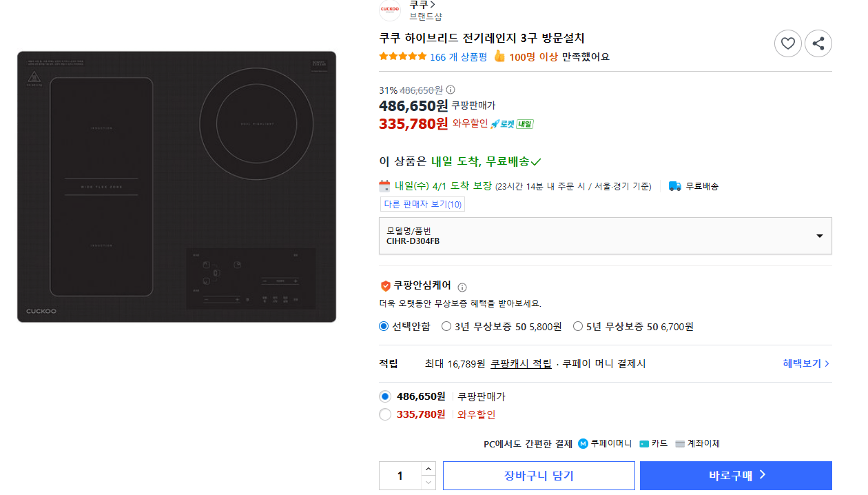Click the red calendar delivery icon
The width and height of the screenshot is (868, 495).
(384, 185)
